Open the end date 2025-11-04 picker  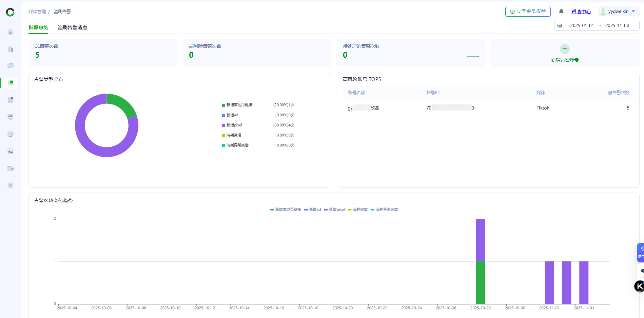click(x=617, y=26)
